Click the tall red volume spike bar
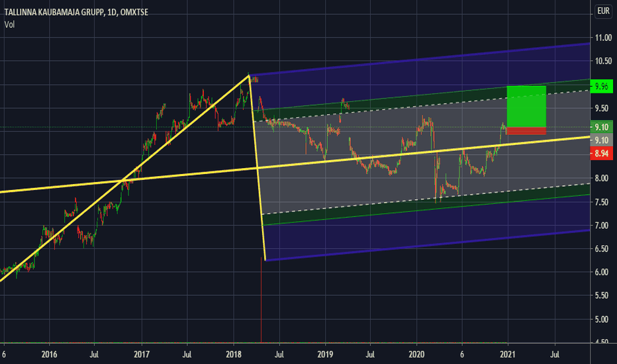The image size is (617, 364). [261, 299]
